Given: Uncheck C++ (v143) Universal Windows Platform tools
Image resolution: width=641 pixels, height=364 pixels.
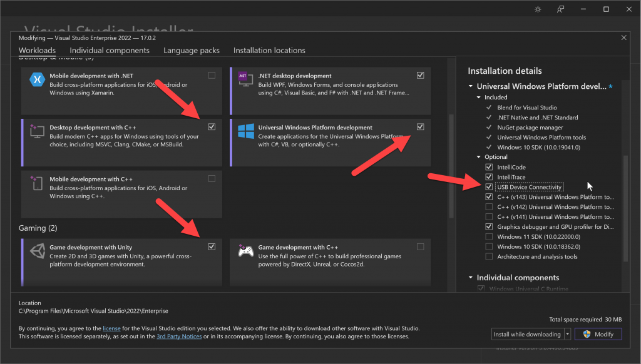Looking at the screenshot, I should pyautogui.click(x=489, y=196).
